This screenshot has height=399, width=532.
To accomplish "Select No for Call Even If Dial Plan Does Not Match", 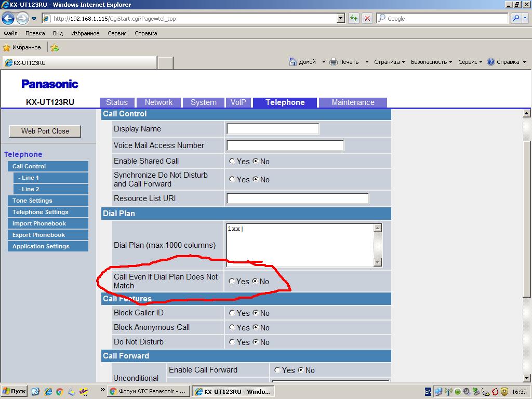I will coord(255,281).
